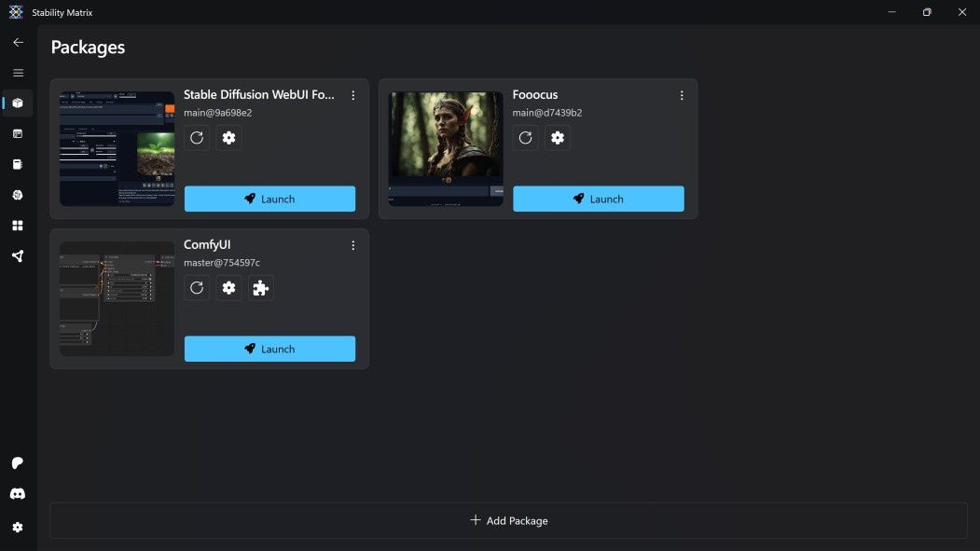Check for updates on Fooocus package
This screenshot has height=551, width=980.
click(526, 137)
